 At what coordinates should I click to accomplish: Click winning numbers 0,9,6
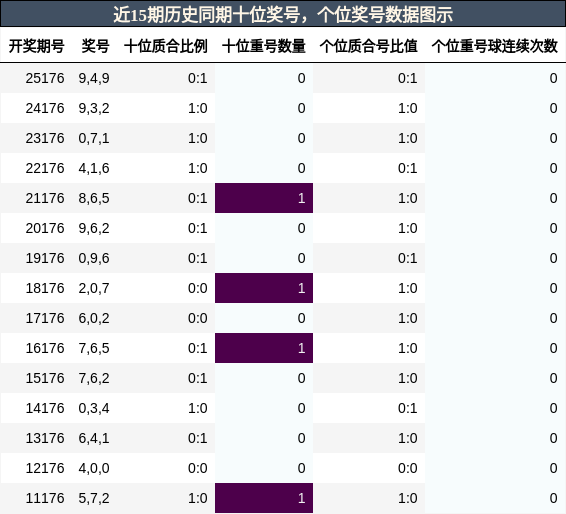pos(94,258)
